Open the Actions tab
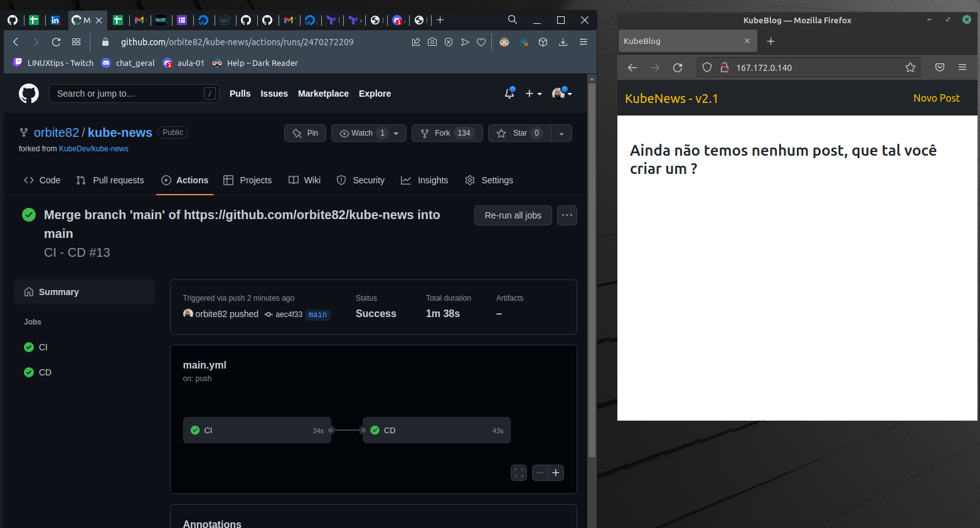The height and width of the screenshot is (528, 980). click(x=185, y=180)
